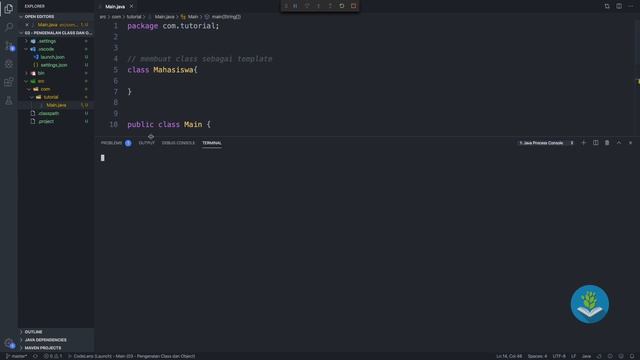Image resolution: width=640 pixels, height=360 pixels.
Task: Click Main.java in the breadcrumb path
Action: click(x=164, y=17)
